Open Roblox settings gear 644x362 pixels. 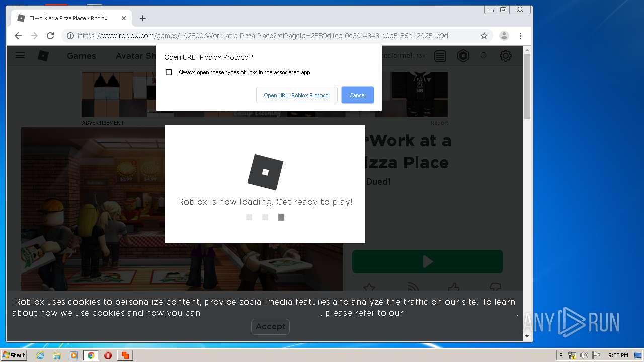506,56
